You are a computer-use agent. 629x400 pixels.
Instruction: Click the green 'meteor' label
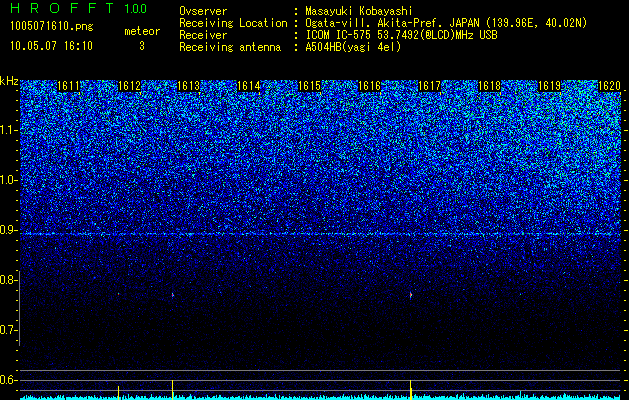[142, 31]
